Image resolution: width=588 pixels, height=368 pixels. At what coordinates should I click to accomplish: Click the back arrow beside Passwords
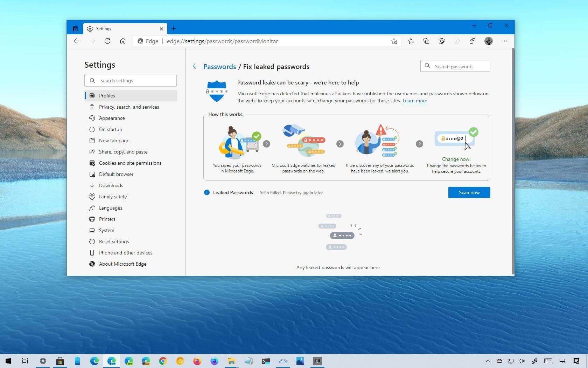tap(196, 66)
